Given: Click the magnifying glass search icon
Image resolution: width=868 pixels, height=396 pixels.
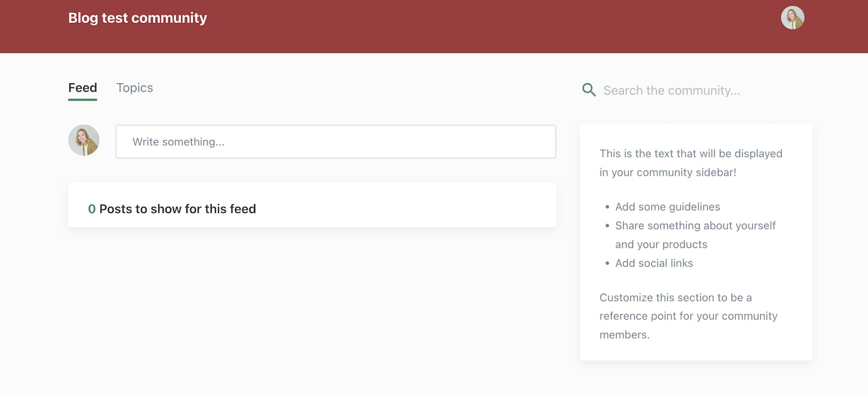Looking at the screenshot, I should coord(589,90).
